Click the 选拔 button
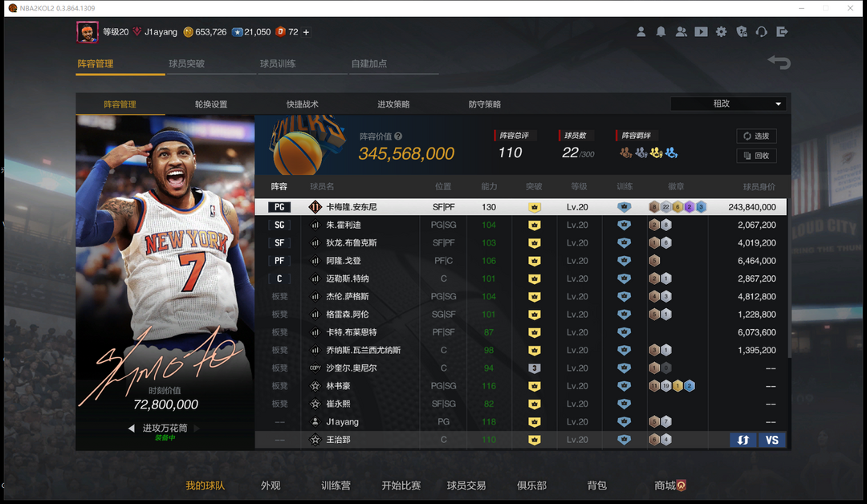This screenshot has width=867, height=504. click(x=756, y=136)
